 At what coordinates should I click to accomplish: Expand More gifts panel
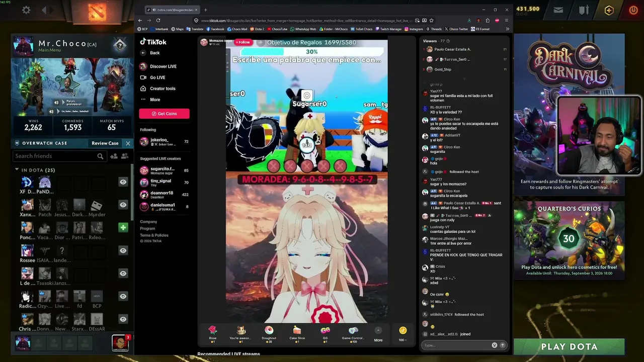[x=378, y=335]
